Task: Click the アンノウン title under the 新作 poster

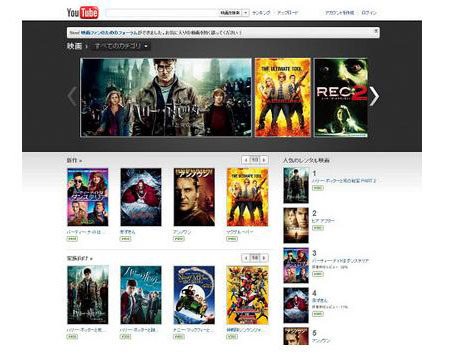Action: pos(182,232)
